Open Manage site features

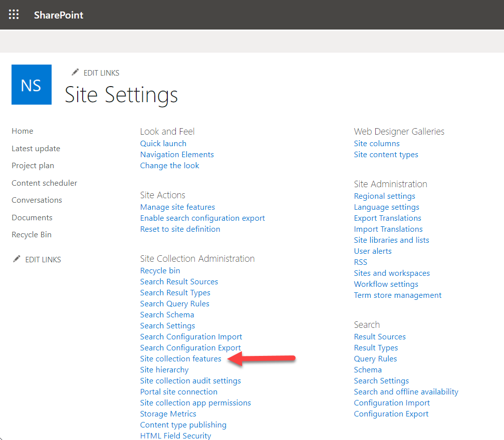click(x=177, y=207)
